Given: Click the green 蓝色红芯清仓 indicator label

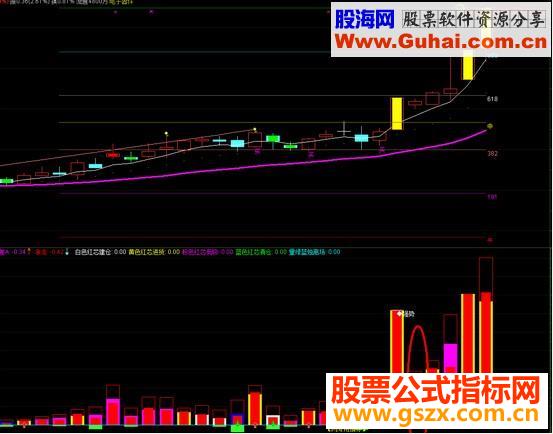Looking at the screenshot, I should click(x=254, y=252).
